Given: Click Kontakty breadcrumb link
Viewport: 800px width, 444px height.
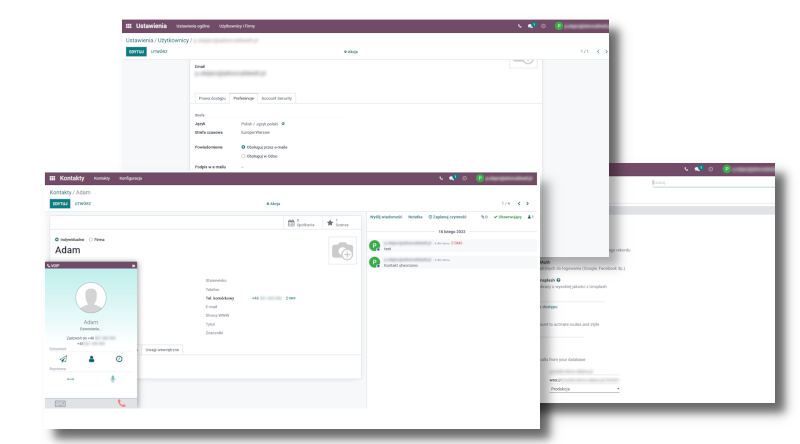Looking at the screenshot, I should click(60, 192).
